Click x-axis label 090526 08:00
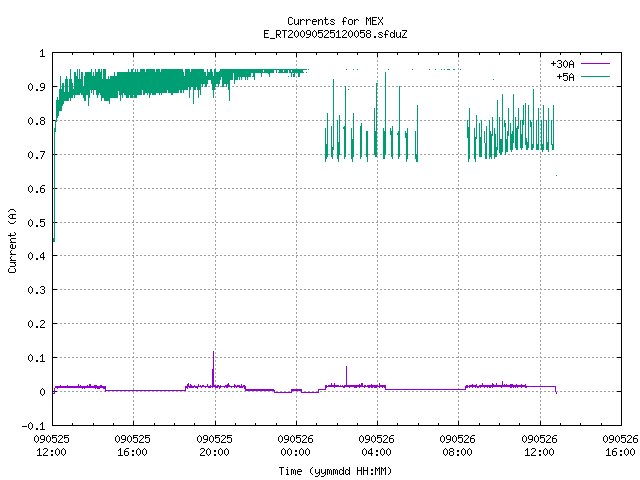Viewport: 640px width, 480px height. click(458, 445)
